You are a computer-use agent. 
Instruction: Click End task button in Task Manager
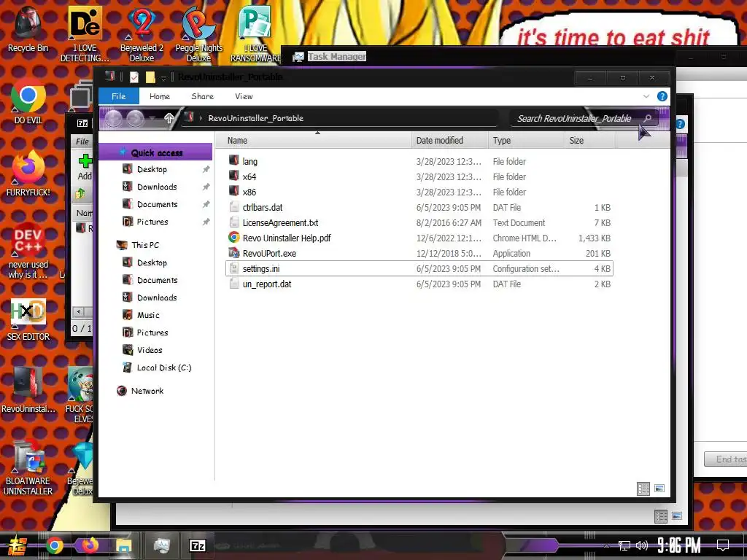(726, 459)
